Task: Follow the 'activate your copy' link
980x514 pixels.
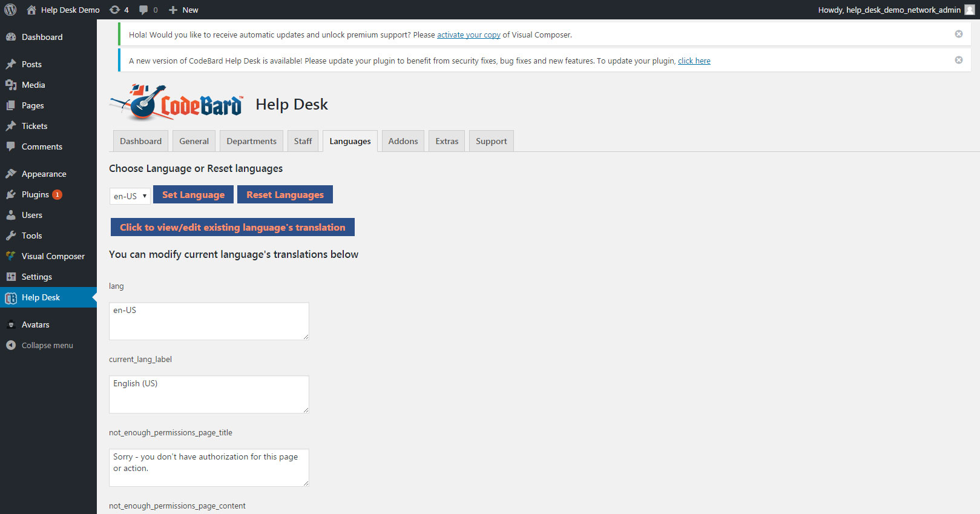Action: pyautogui.click(x=469, y=35)
